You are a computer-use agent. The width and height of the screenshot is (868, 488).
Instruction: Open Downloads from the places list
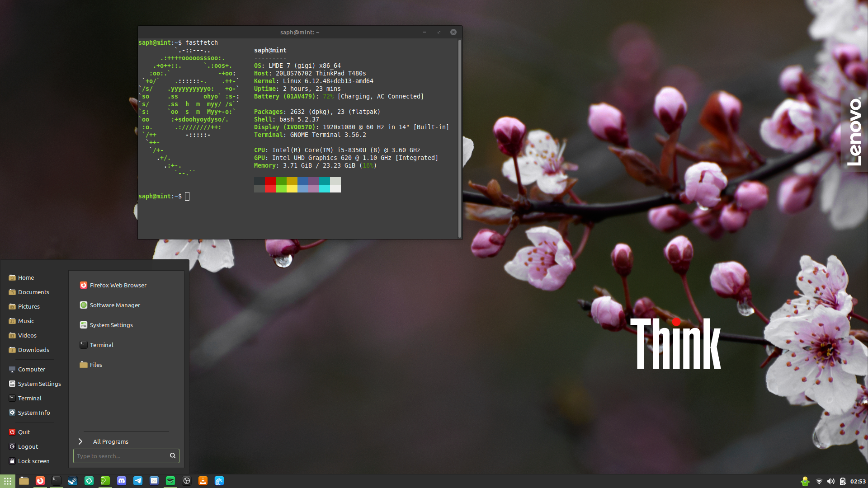point(33,350)
